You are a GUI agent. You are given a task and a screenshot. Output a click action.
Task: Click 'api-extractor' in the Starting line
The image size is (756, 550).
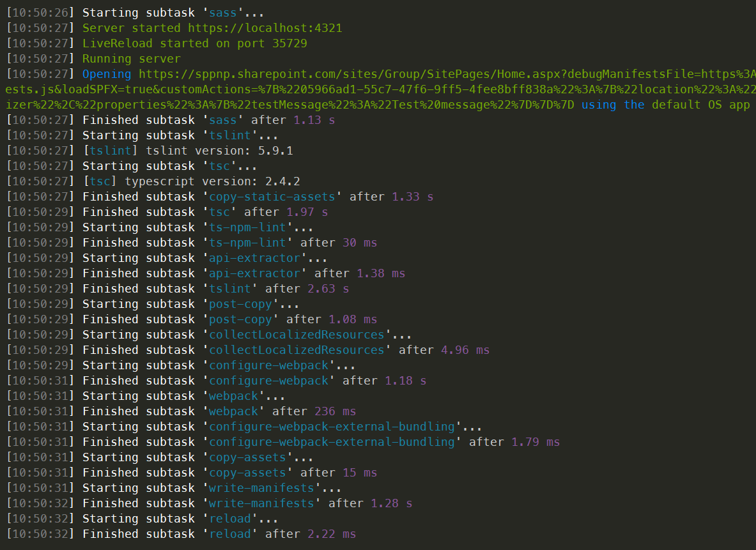(254, 258)
